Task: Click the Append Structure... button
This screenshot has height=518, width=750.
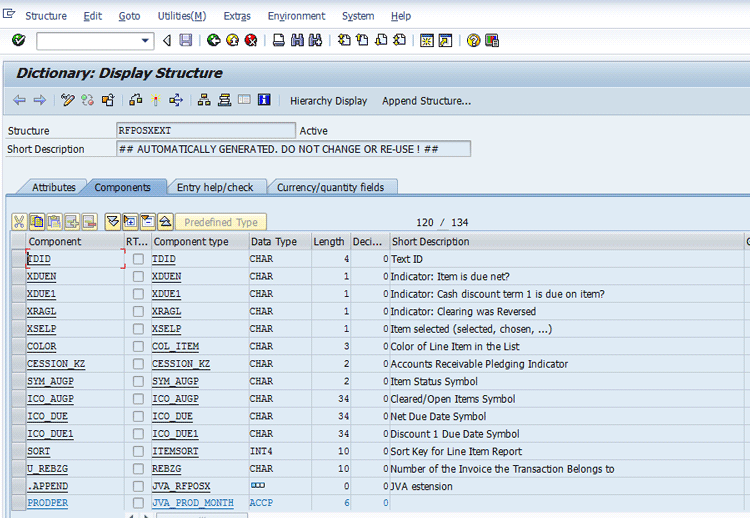Action: pyautogui.click(x=426, y=101)
